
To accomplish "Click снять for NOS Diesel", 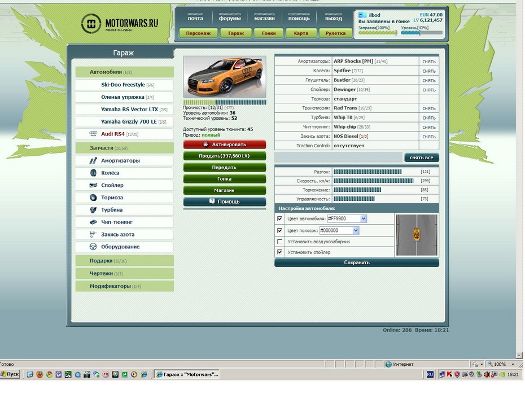I will coord(429,137).
